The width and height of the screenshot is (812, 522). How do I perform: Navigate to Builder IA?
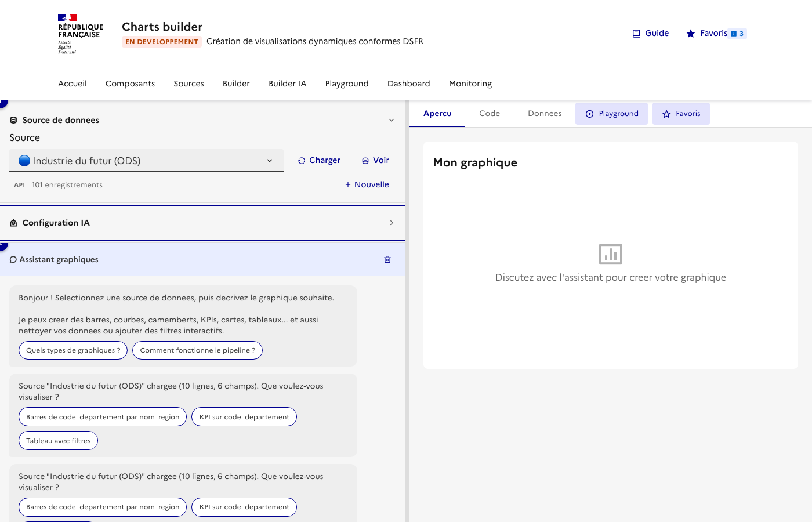287,84
